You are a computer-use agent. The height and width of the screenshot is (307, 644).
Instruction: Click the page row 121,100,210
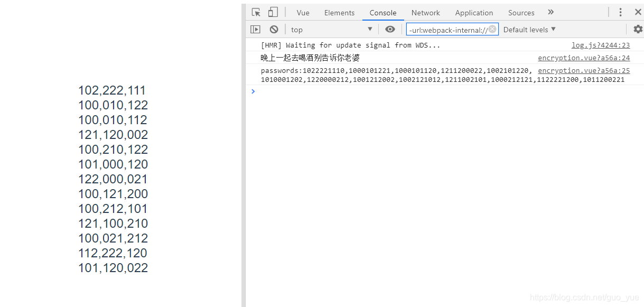(113, 224)
